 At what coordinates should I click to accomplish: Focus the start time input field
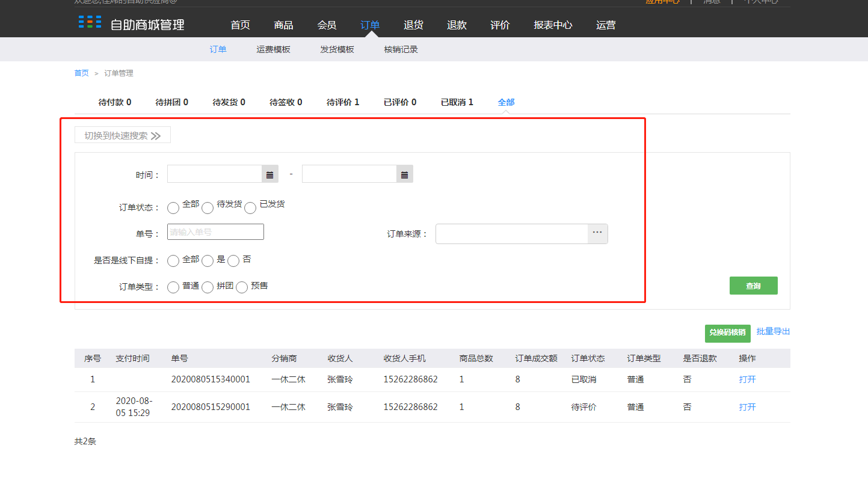(x=215, y=174)
